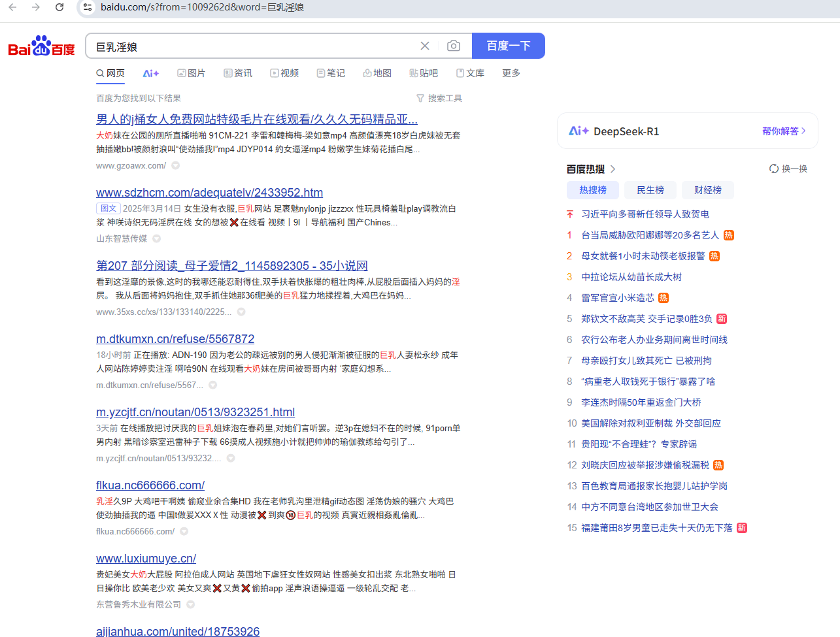Image resolution: width=840 pixels, height=637 pixels.
Task: Click the info icon beside 东营鲁秀木业有限公司
Action: click(x=191, y=604)
